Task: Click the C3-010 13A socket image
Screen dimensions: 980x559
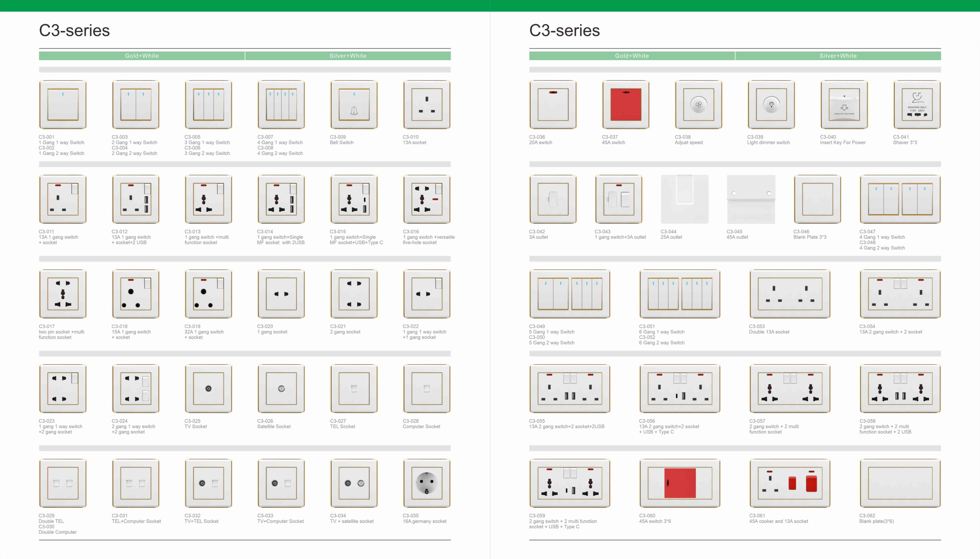Action: tap(427, 104)
